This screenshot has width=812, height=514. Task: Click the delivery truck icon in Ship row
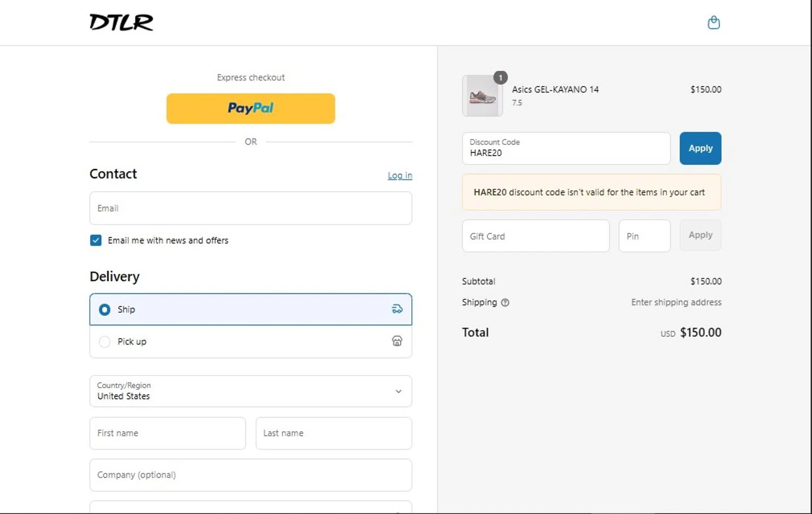(x=397, y=309)
